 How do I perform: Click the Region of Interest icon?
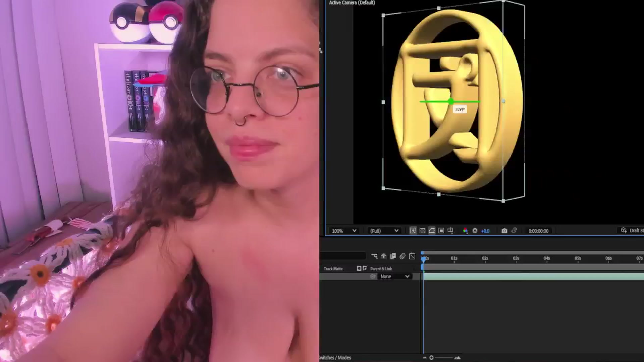441,231
